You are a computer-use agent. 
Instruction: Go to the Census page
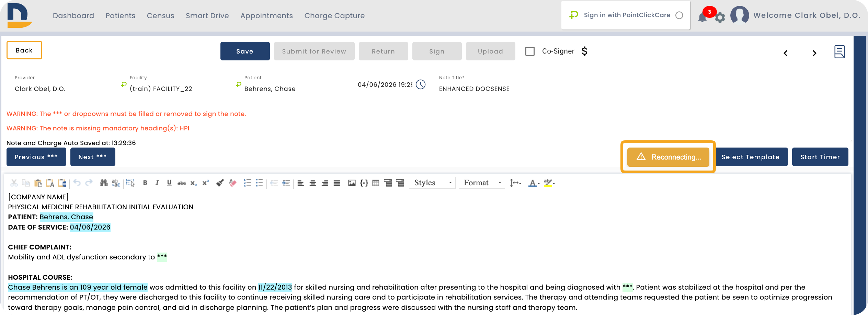[161, 15]
